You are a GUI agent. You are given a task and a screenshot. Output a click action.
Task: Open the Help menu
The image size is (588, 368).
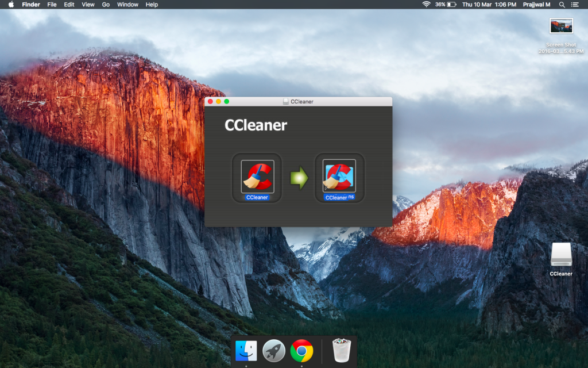pos(152,5)
